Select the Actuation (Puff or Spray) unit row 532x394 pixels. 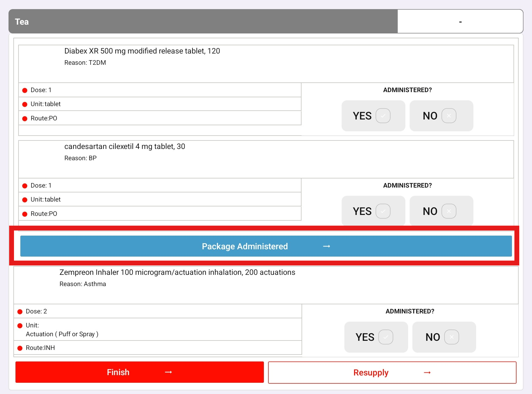62,334
